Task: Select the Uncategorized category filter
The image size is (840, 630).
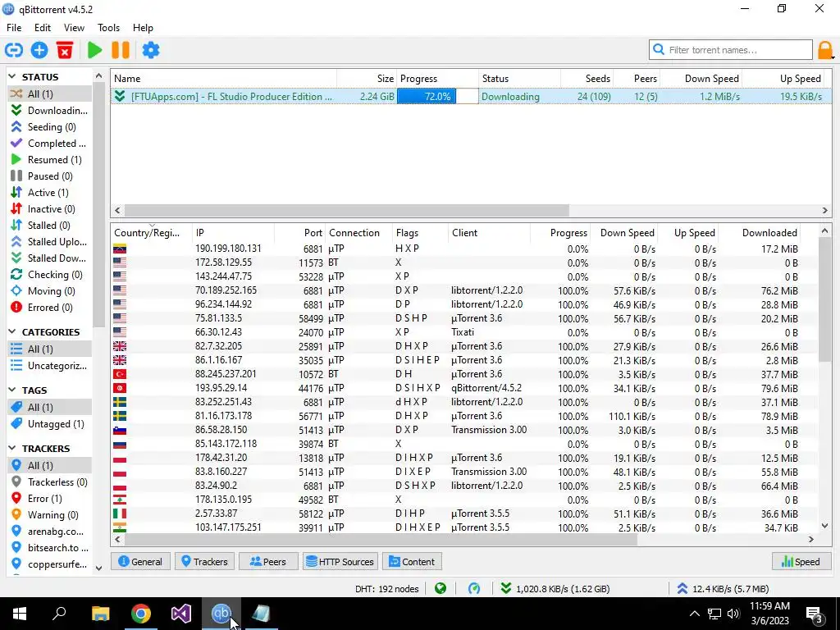Action: tap(50, 366)
